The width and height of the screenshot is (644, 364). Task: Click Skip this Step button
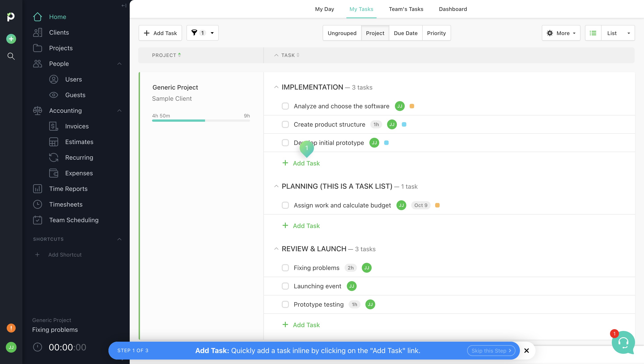pos(491,351)
